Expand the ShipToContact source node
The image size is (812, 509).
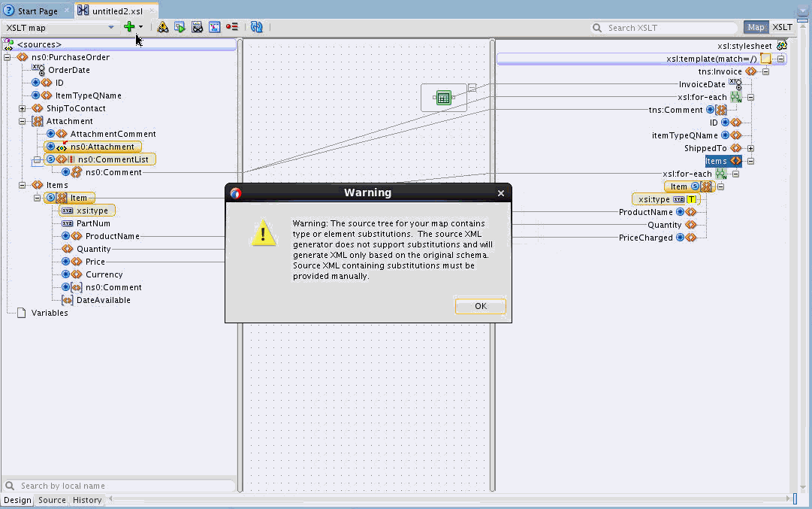pyautogui.click(x=23, y=108)
